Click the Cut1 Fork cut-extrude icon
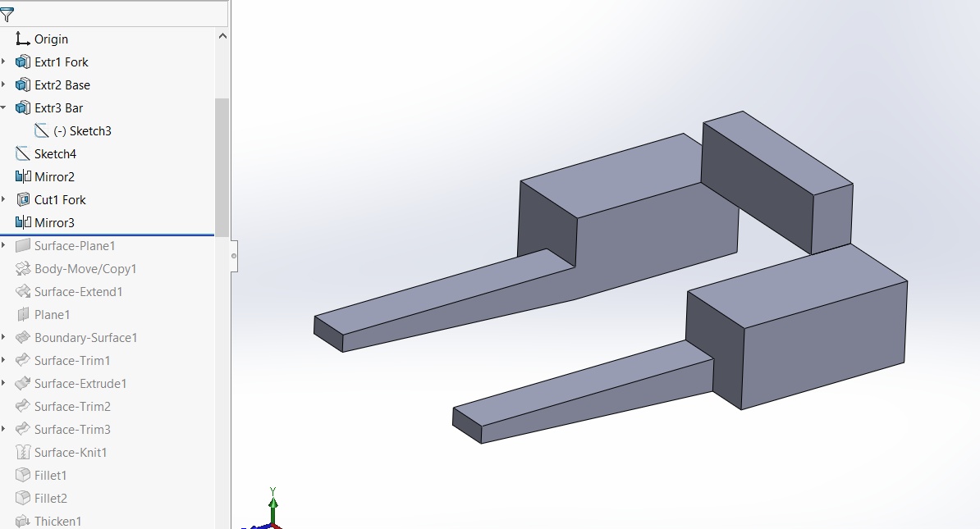 point(23,199)
